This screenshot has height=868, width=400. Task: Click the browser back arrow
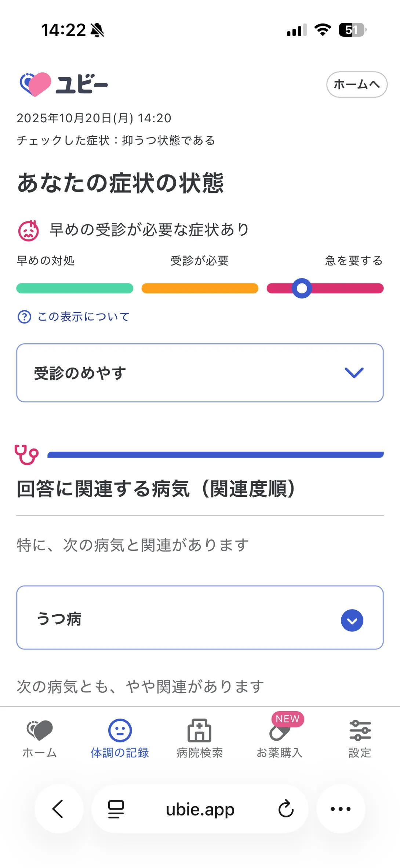(58, 809)
